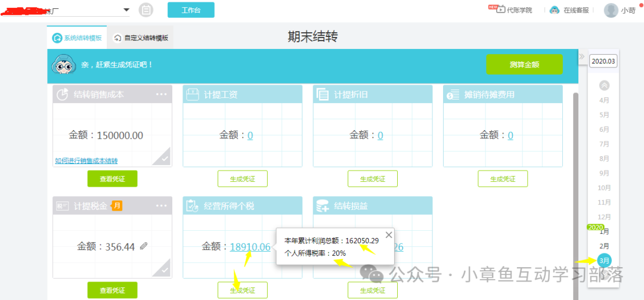This screenshot has width=644, height=300.
Task: Click the 小苛 user avatar
Action: coord(611,10)
